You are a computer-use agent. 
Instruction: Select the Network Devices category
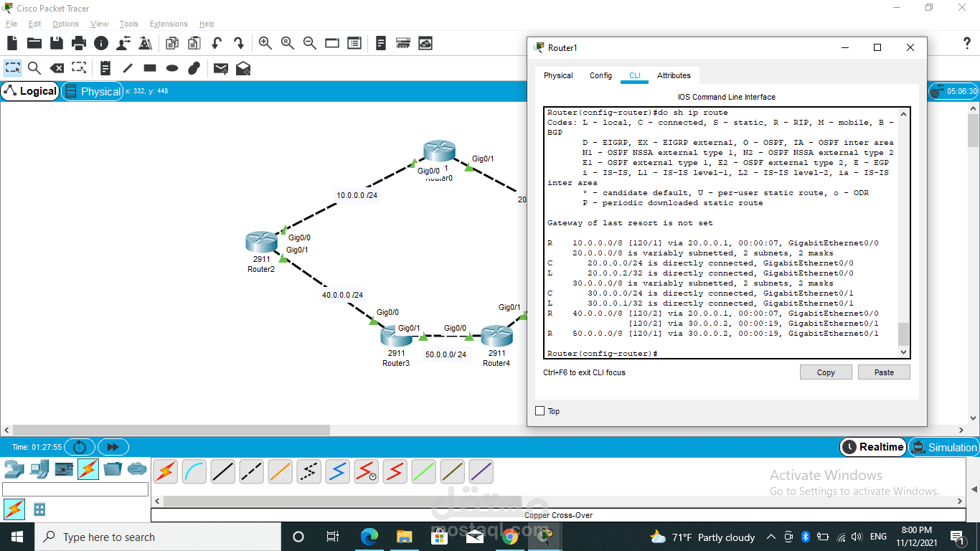coord(14,469)
